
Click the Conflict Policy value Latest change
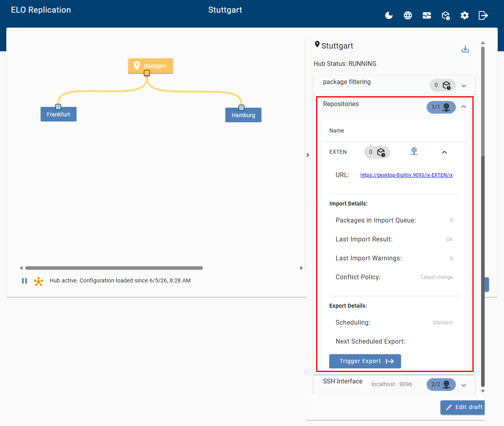point(437,277)
